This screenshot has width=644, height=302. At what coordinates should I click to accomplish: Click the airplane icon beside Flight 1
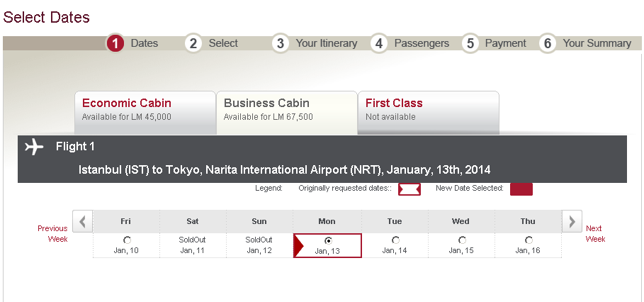point(34,147)
